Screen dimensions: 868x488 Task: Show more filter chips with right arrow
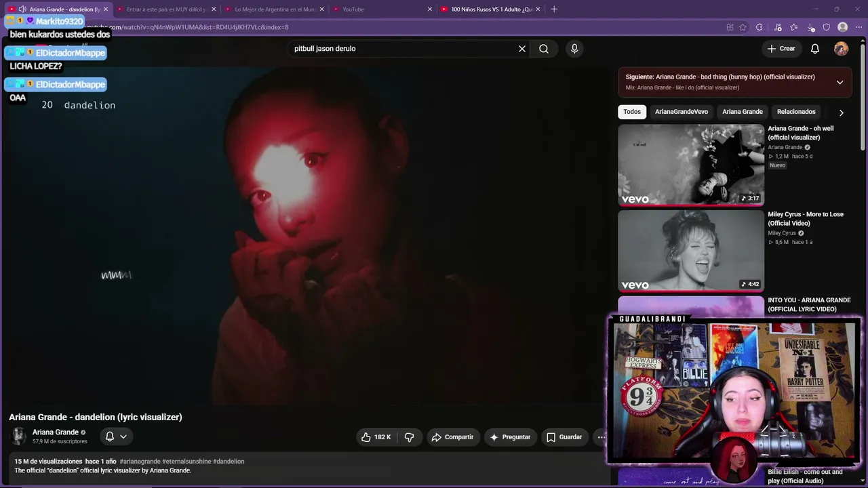point(841,113)
